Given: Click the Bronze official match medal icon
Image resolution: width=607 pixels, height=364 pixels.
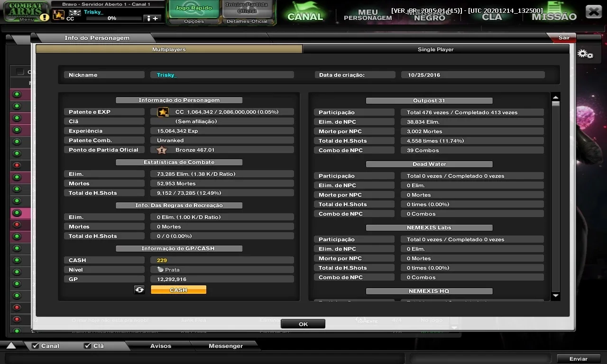Looking at the screenshot, I should (x=162, y=150).
